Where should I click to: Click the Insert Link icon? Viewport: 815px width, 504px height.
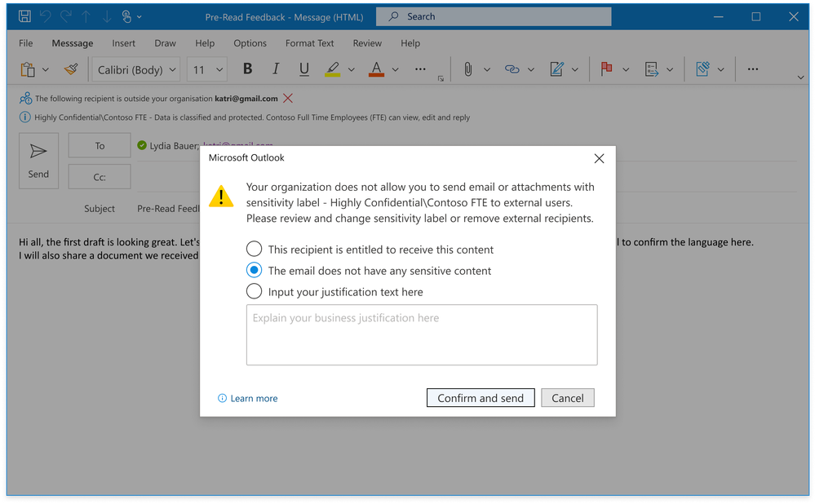(512, 69)
